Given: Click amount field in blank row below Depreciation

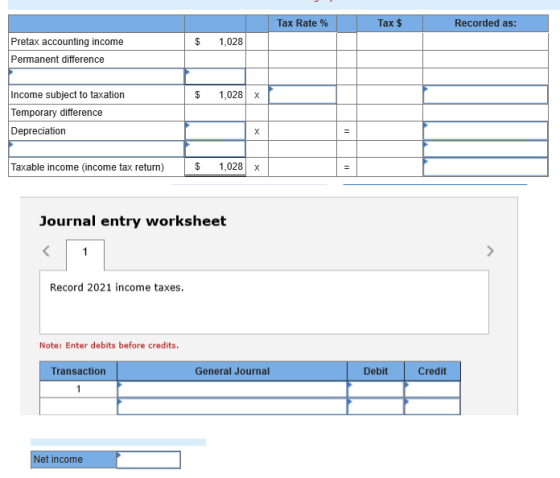Looking at the screenshot, I should (215, 149).
